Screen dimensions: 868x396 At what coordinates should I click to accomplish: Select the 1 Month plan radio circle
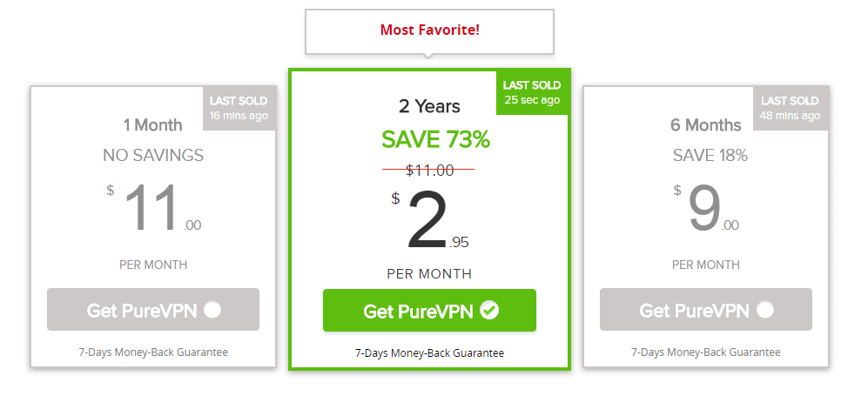212,310
